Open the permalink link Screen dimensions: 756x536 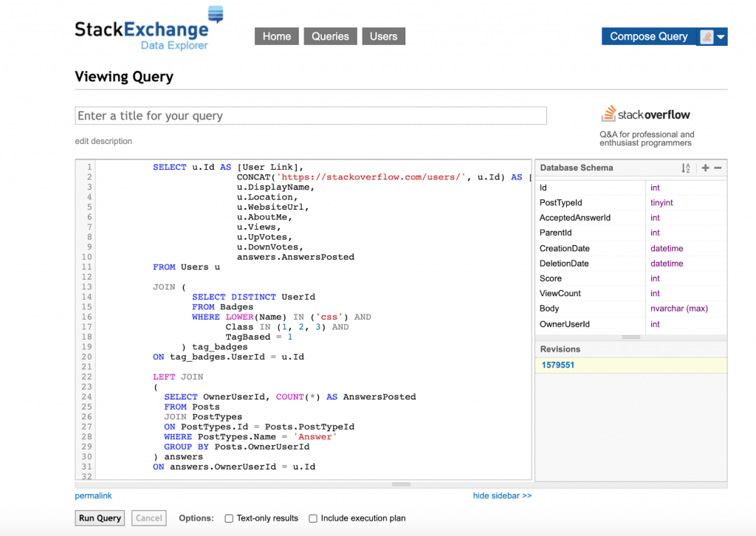(x=93, y=496)
